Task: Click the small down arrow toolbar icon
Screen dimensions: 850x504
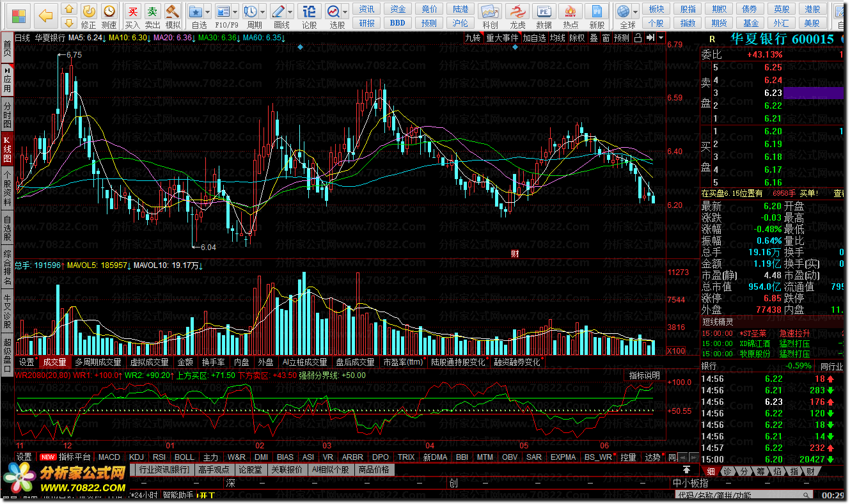Action: click(x=68, y=24)
